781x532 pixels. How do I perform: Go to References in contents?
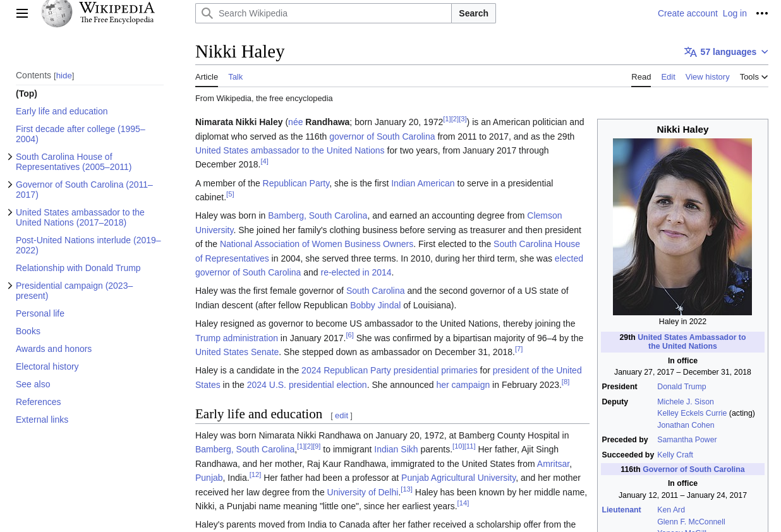pos(39,402)
